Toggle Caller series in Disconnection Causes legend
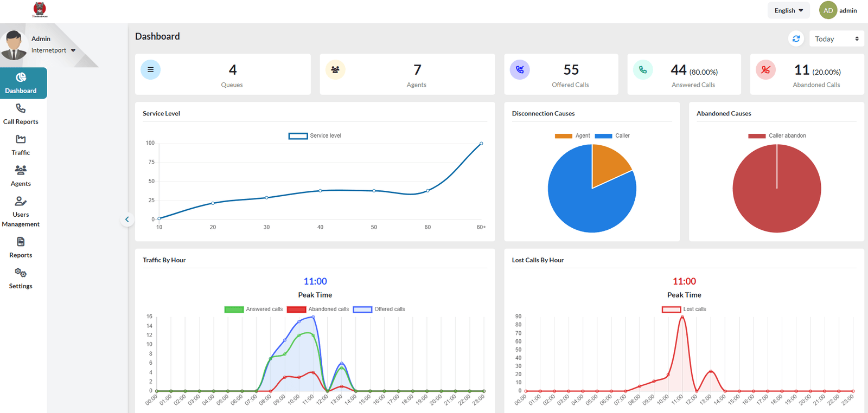 pyautogui.click(x=612, y=136)
